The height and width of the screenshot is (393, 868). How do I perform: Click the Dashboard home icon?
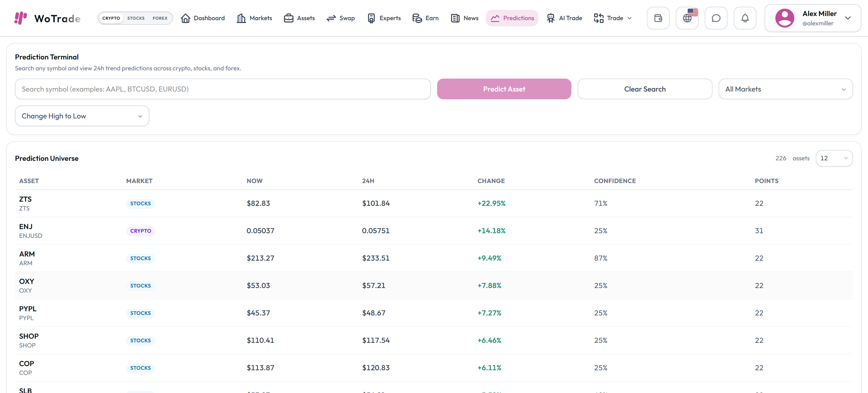(185, 18)
